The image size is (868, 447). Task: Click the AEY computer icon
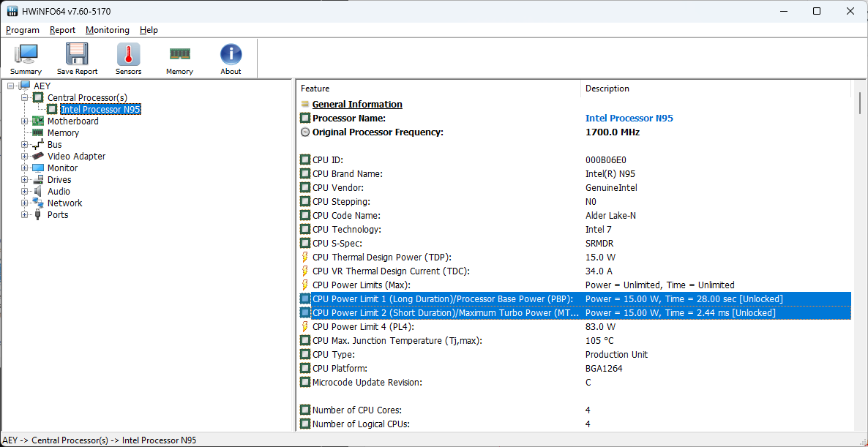pyautogui.click(x=24, y=86)
